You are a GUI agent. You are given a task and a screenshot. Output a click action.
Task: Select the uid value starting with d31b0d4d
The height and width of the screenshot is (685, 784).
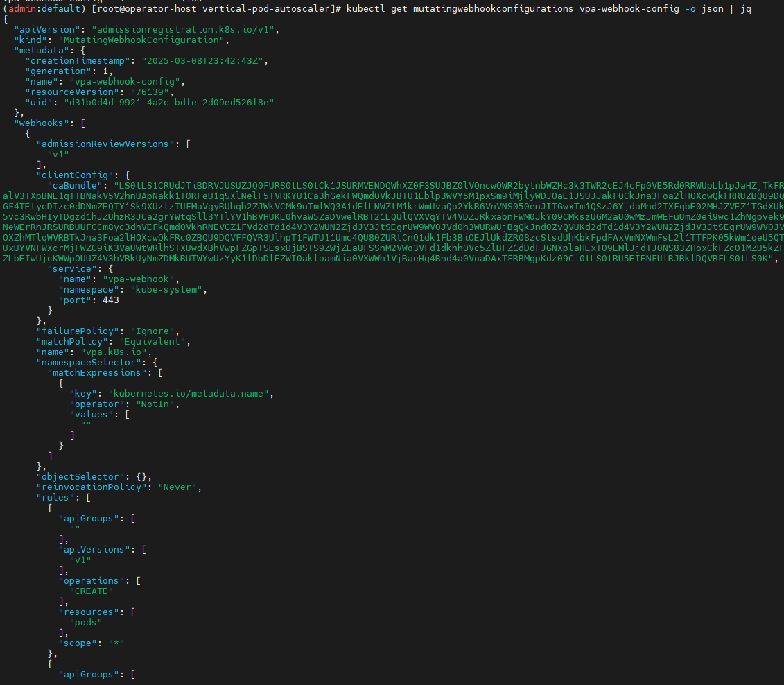[169, 103]
